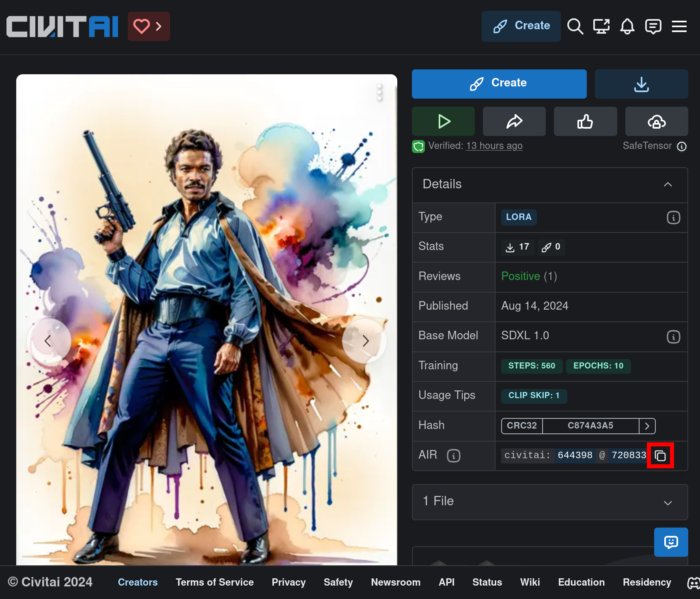Open the monitor share icon in header
Viewport: 700px width, 599px height.
click(601, 26)
